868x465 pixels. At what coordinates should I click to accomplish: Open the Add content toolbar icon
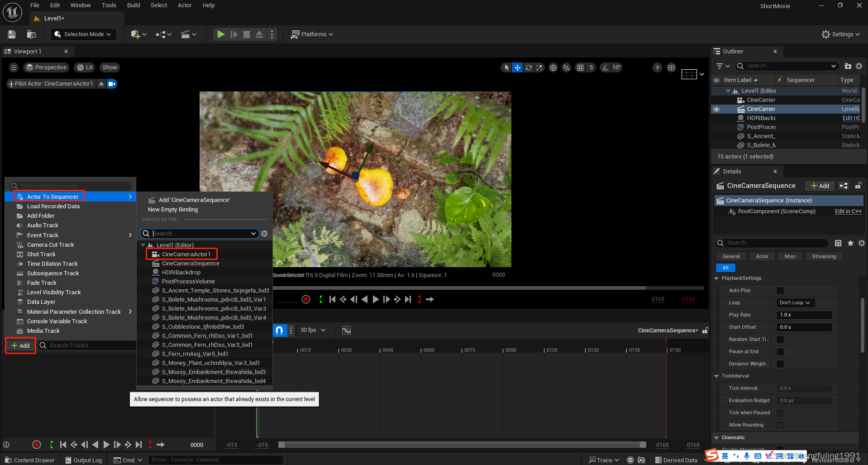point(138,34)
